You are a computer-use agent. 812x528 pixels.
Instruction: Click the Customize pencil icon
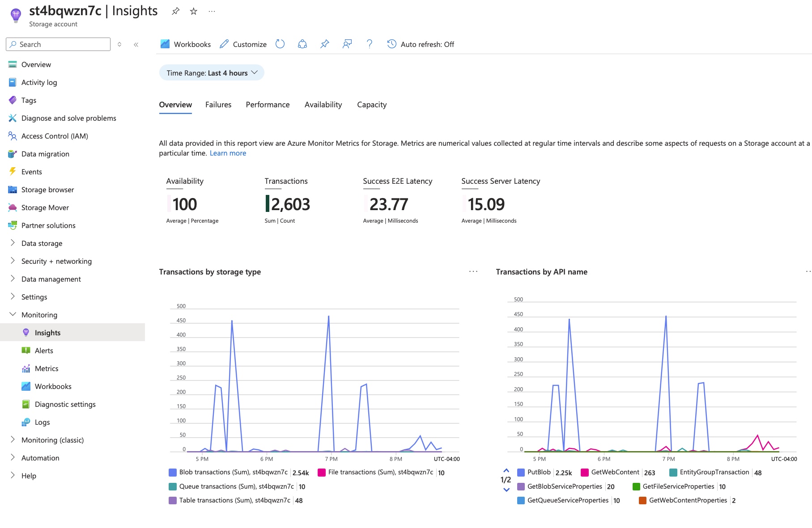[224, 44]
